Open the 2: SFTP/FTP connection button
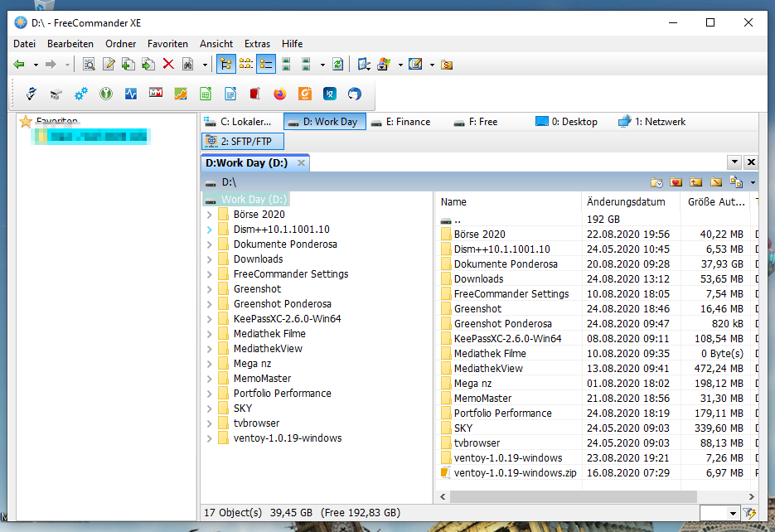 tap(243, 141)
